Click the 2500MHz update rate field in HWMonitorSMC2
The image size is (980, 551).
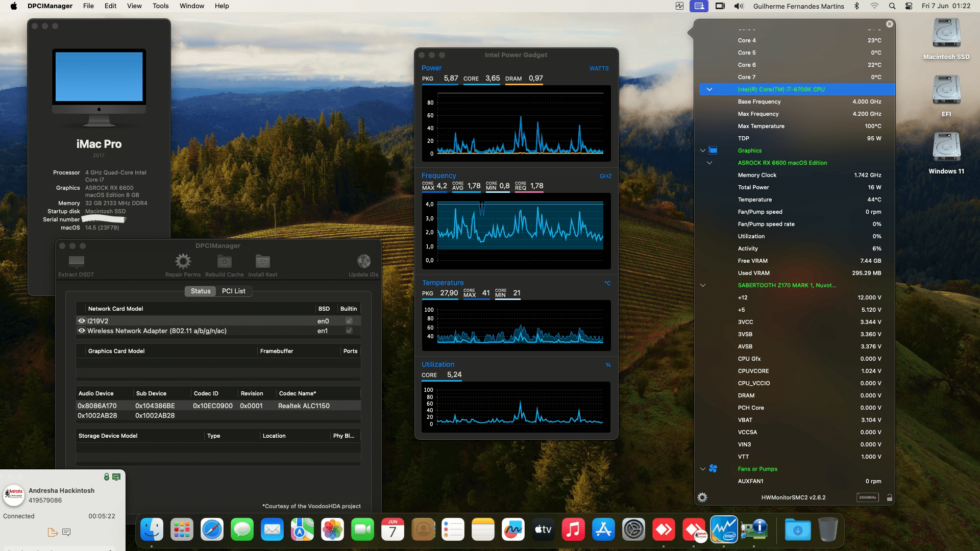(x=867, y=497)
